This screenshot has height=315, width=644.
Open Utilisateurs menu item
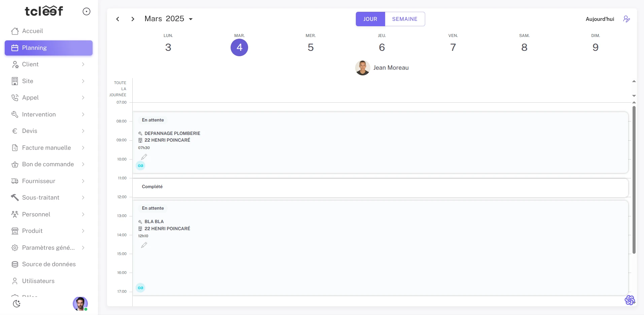click(x=38, y=281)
